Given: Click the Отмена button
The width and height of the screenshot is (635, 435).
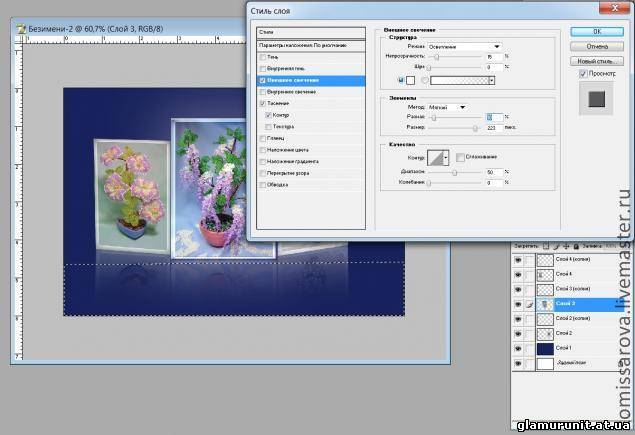Looking at the screenshot, I should click(597, 47).
